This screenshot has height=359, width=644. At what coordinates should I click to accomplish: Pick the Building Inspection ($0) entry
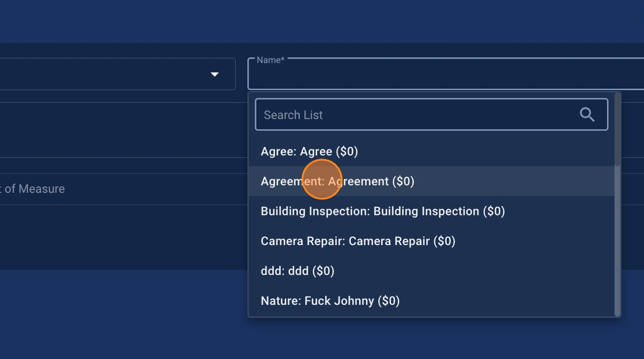point(382,211)
